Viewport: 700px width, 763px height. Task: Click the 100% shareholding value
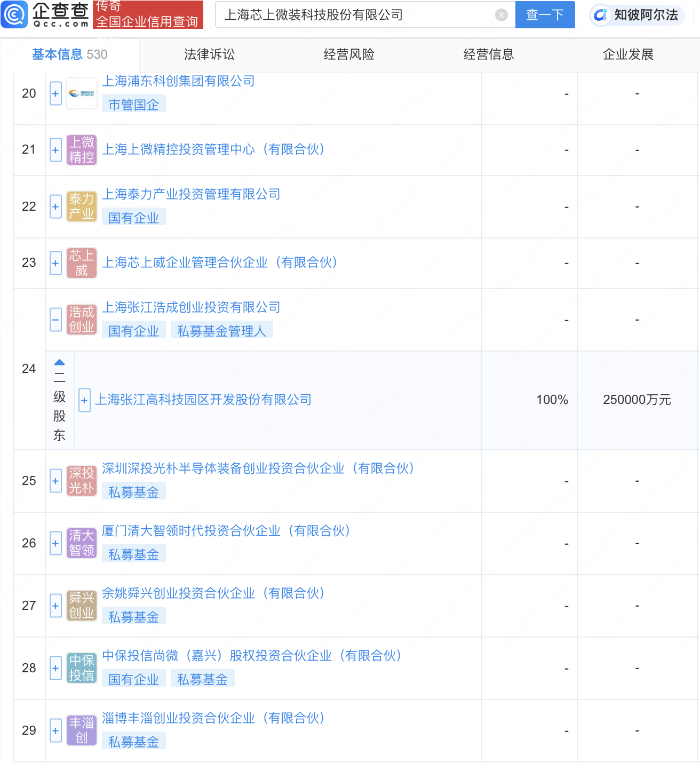[552, 400]
